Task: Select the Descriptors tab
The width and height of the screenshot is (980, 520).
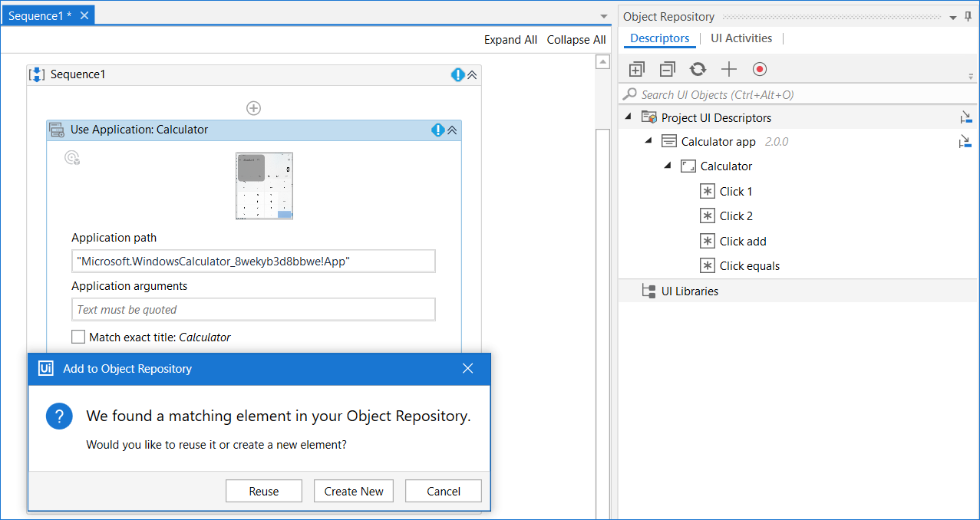Action: tap(659, 38)
